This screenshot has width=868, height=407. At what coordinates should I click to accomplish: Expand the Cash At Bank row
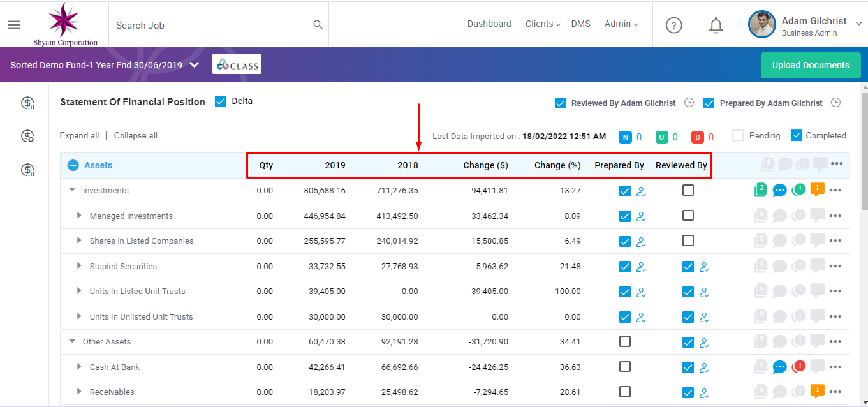[x=79, y=367]
